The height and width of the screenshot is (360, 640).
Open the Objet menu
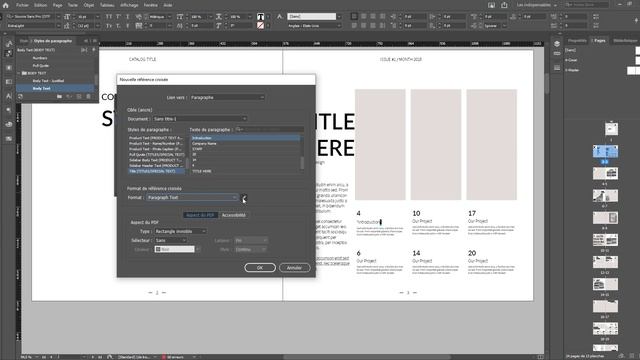pyautogui.click(x=89, y=5)
